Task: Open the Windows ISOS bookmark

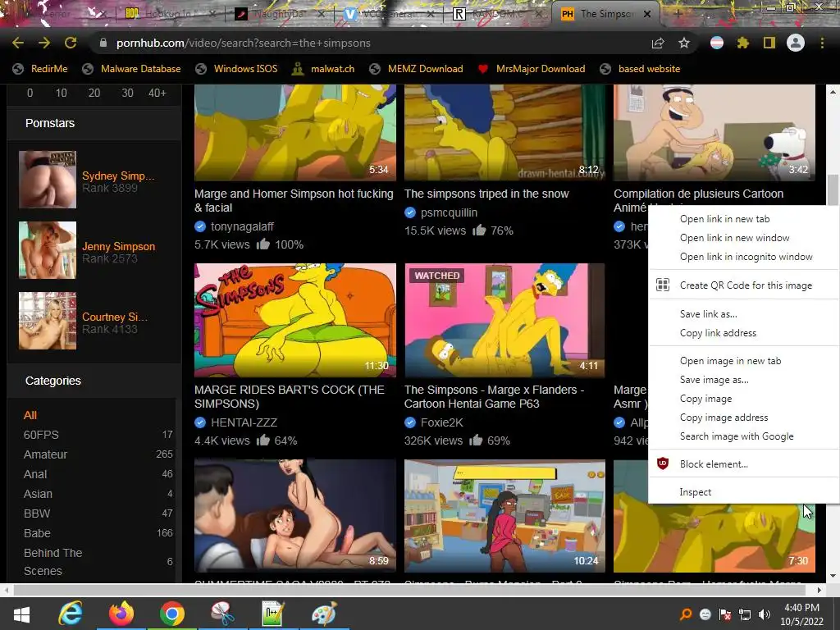Action: coord(237,69)
